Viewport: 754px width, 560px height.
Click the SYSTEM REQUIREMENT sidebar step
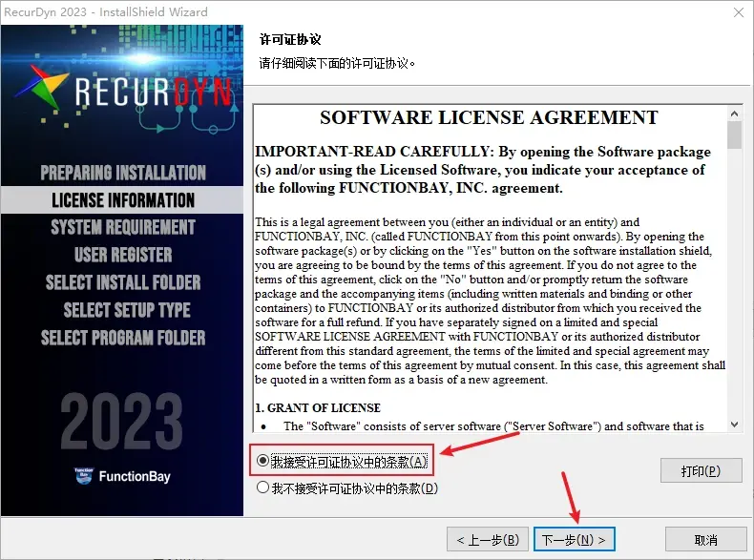pyautogui.click(x=123, y=227)
